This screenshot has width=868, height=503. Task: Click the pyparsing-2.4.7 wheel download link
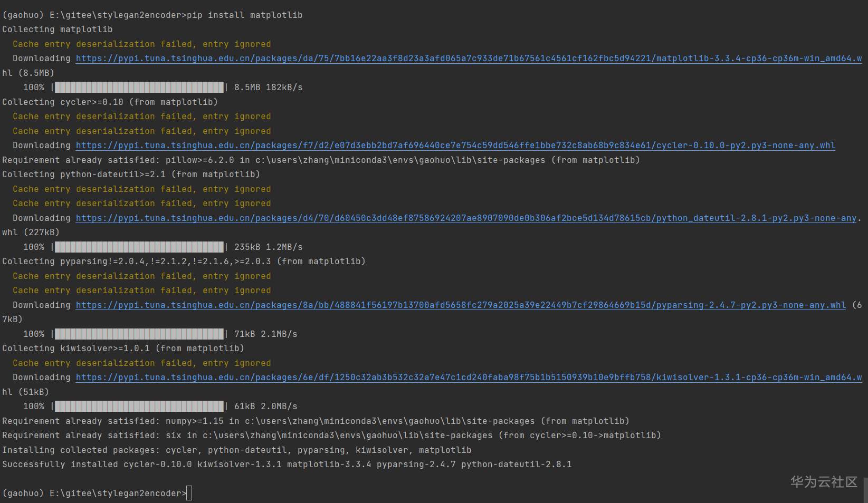click(461, 305)
